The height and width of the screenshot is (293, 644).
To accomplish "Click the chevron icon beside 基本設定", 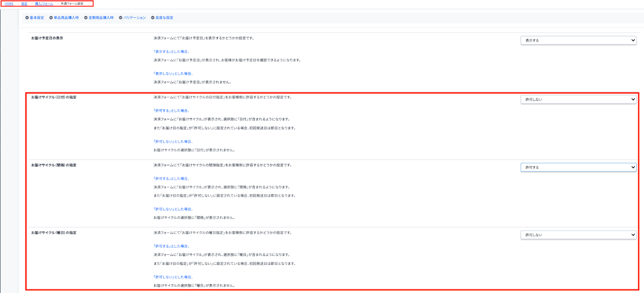I will [27, 18].
